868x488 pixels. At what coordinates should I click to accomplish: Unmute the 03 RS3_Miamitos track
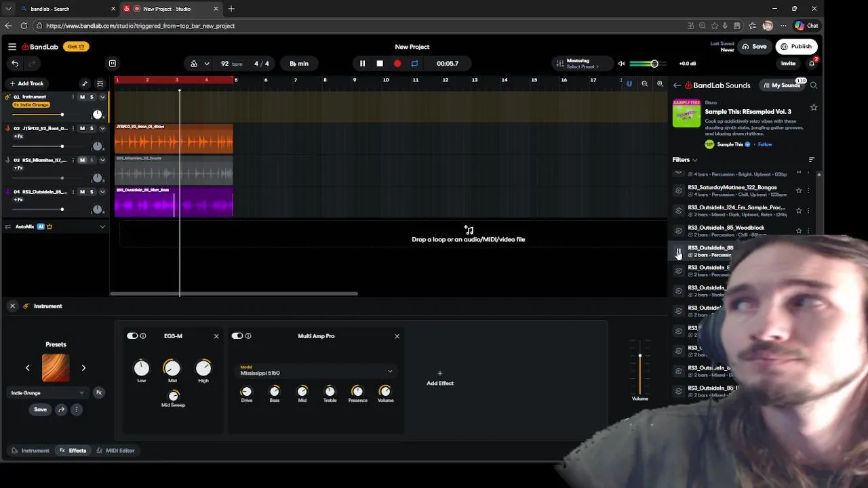82,160
